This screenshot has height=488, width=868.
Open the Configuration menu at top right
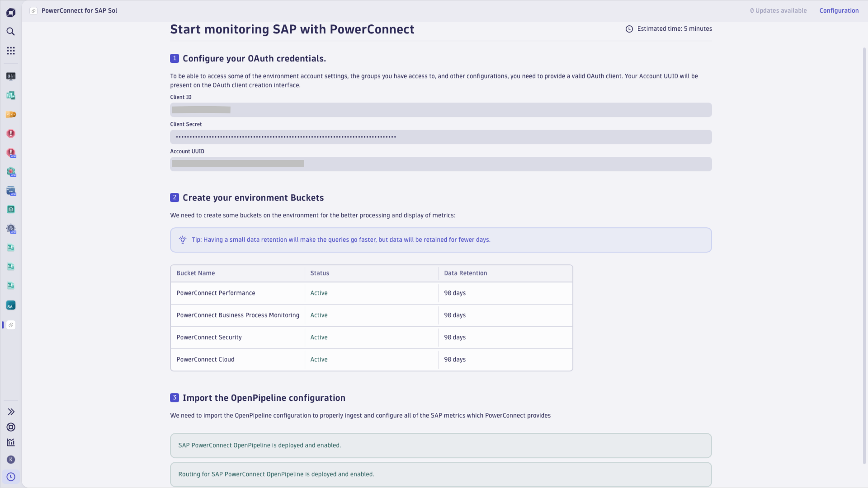839,10
